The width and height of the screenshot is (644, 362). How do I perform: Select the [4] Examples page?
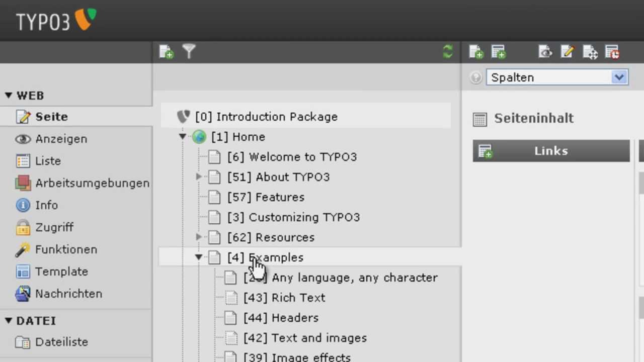[x=265, y=257]
